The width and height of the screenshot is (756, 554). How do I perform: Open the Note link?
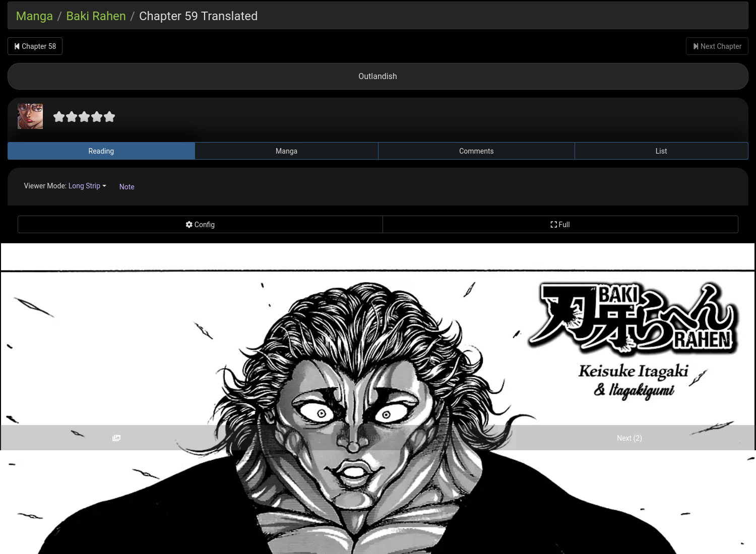[127, 187]
